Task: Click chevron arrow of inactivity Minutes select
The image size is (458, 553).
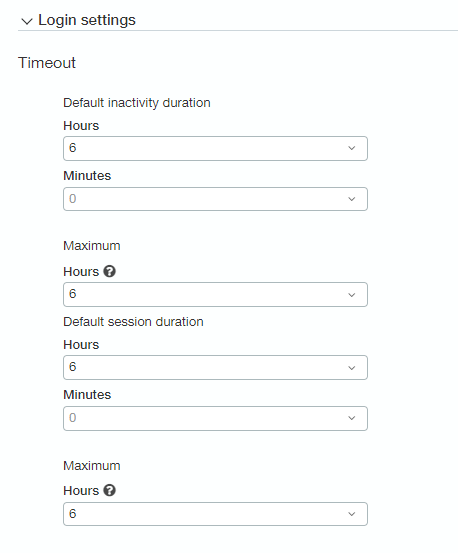Action: (x=352, y=199)
